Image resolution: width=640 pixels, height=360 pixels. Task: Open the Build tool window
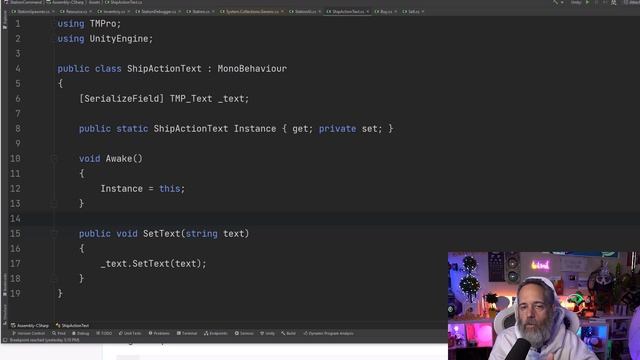point(288,333)
